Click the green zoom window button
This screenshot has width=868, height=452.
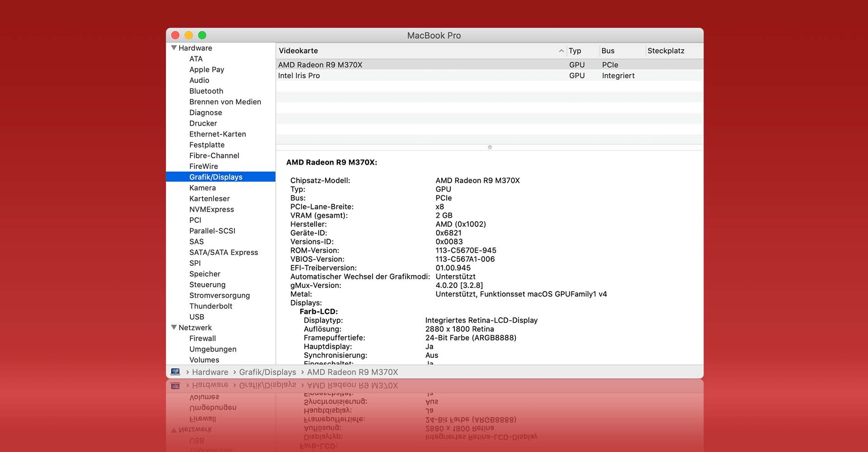pos(202,35)
